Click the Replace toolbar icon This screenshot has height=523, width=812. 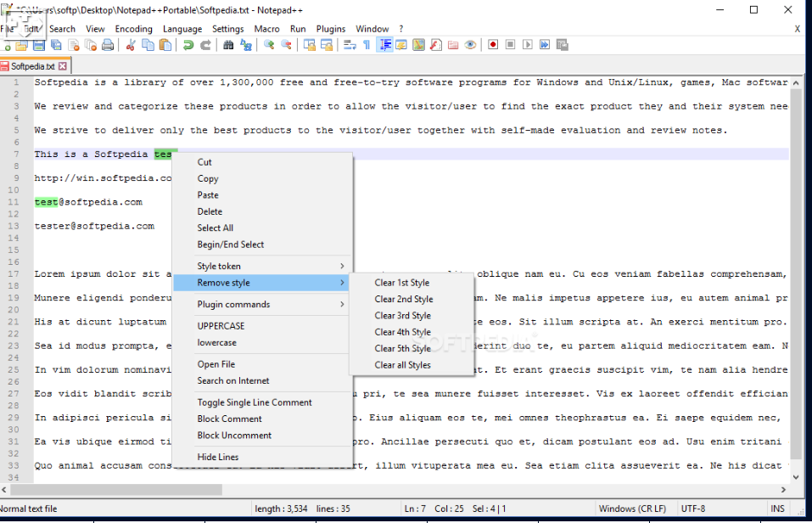[246, 46]
